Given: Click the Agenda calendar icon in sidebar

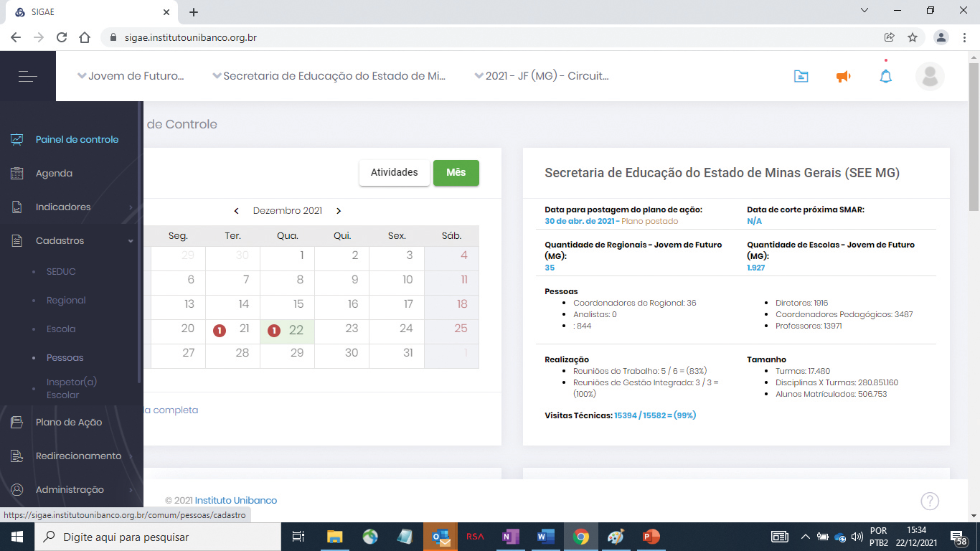Looking at the screenshot, I should pyautogui.click(x=17, y=173).
